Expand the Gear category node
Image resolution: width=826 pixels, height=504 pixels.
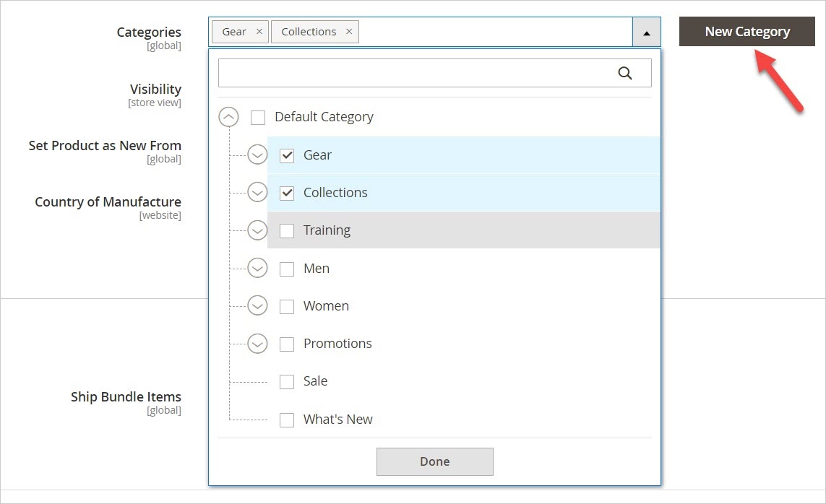257,155
